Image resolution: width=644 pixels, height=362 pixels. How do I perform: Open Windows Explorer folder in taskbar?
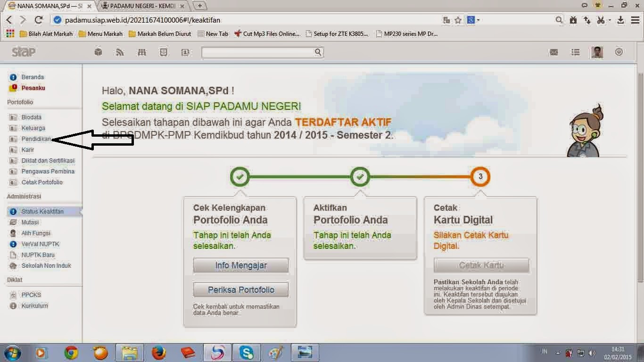coord(129,353)
